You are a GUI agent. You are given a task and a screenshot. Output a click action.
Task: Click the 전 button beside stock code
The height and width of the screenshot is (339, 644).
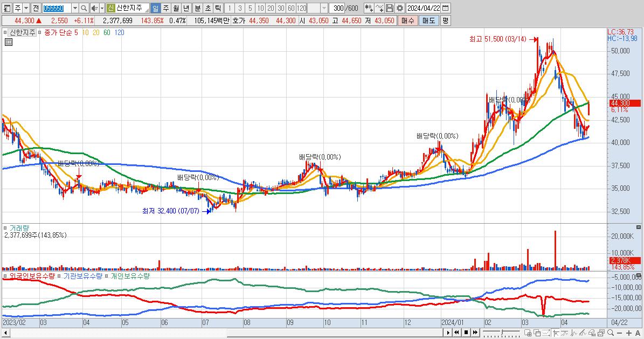[x=36, y=8]
